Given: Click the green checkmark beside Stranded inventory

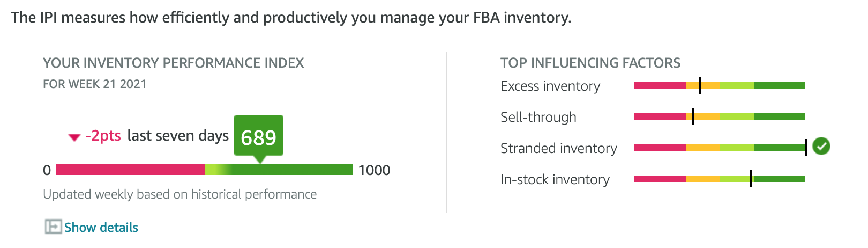Looking at the screenshot, I should [x=821, y=146].
